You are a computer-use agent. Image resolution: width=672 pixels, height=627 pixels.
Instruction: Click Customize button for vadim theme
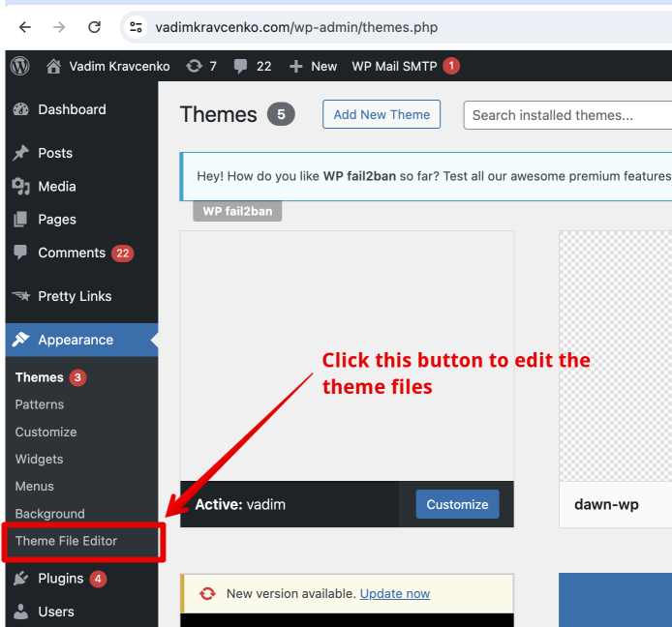[457, 504]
